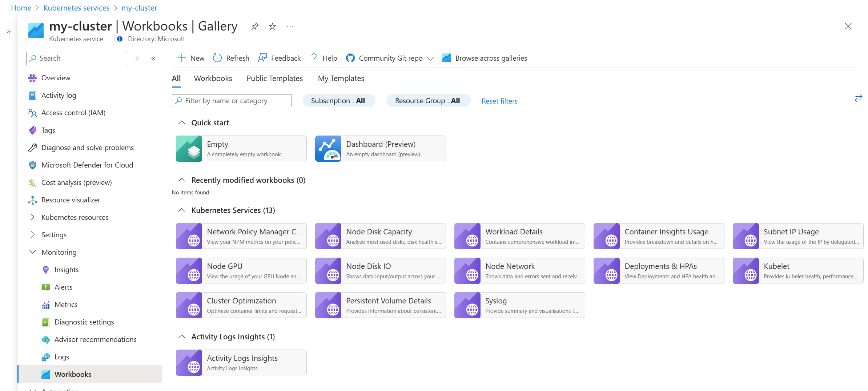Click the Alerts icon in sidebar

[x=45, y=287]
